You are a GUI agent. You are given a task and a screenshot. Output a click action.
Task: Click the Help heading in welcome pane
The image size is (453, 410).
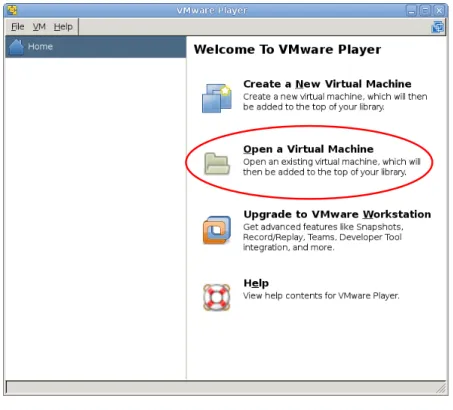(x=256, y=283)
